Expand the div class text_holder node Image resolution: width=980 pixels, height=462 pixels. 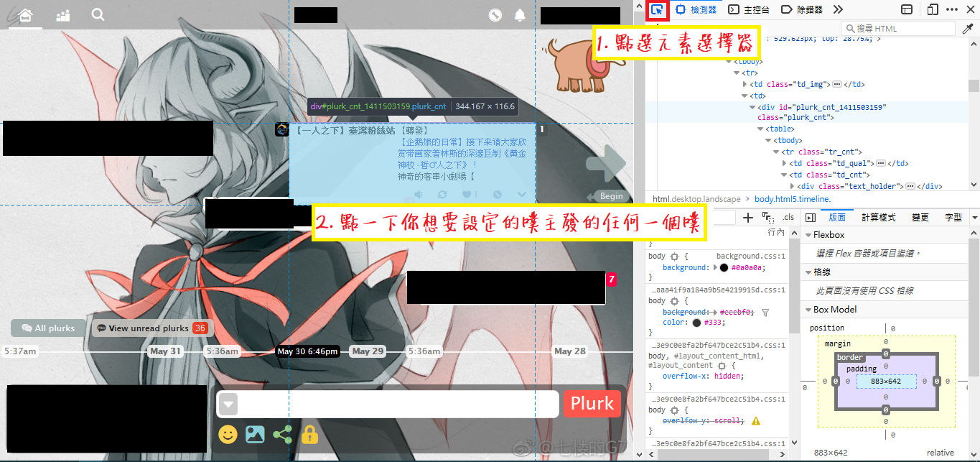coord(793,186)
